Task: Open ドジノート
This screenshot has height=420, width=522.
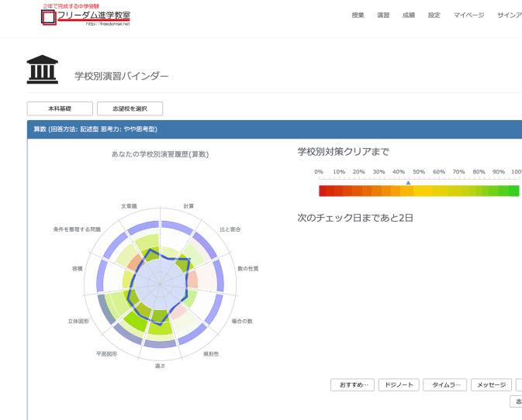Action: click(399, 385)
